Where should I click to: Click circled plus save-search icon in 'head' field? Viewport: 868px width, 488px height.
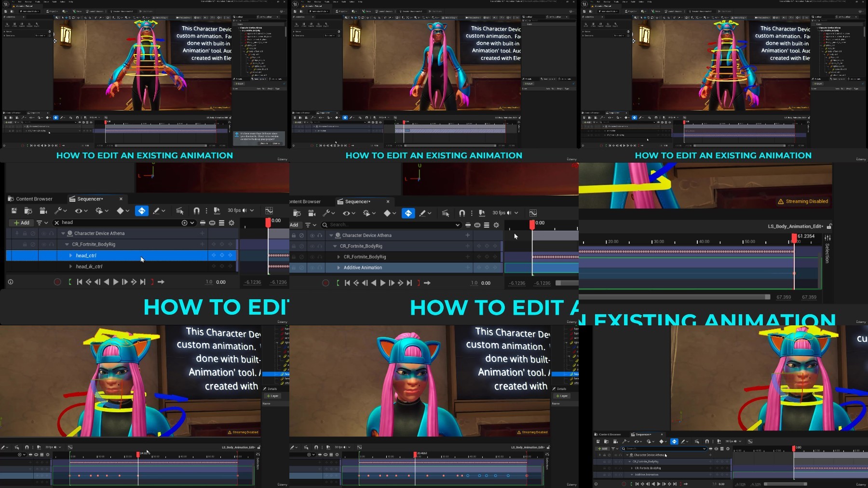pos(184,223)
